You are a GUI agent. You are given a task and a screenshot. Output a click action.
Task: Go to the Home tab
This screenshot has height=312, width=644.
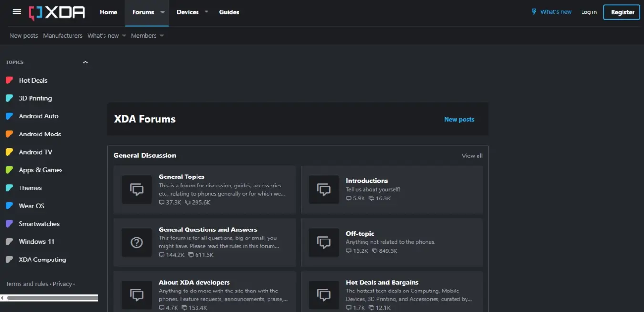coord(108,12)
